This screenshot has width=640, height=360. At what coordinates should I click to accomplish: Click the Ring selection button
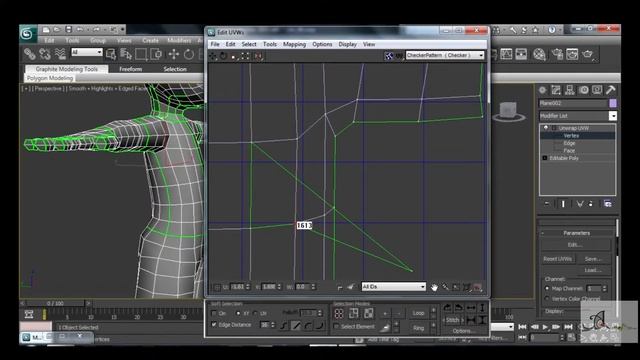point(419,328)
